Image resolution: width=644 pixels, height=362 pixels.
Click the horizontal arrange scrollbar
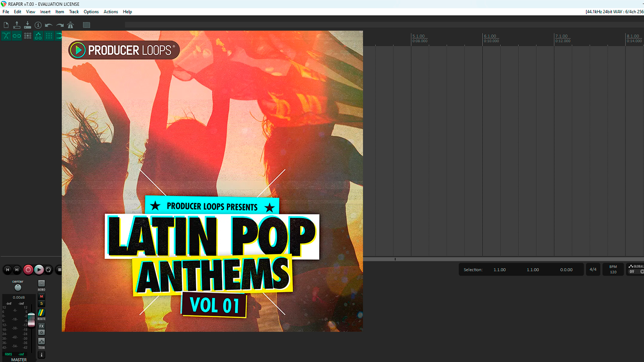(x=504, y=259)
